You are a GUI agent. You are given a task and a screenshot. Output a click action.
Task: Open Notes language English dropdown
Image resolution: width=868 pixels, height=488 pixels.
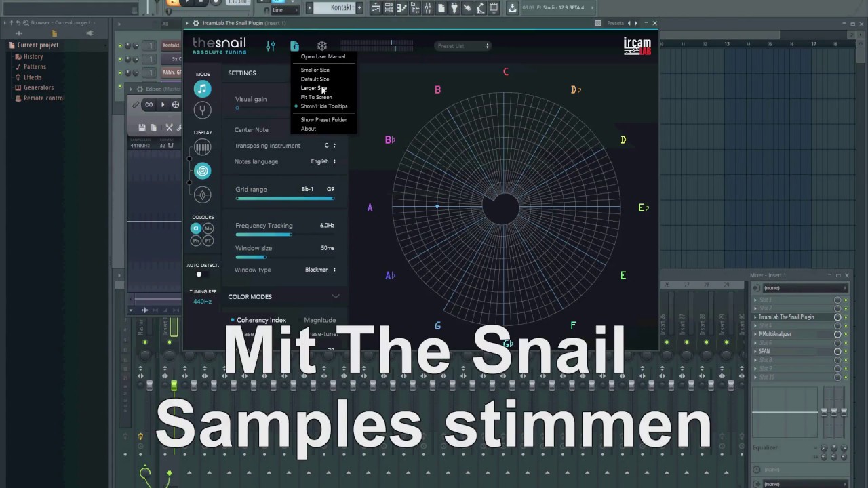(x=323, y=161)
